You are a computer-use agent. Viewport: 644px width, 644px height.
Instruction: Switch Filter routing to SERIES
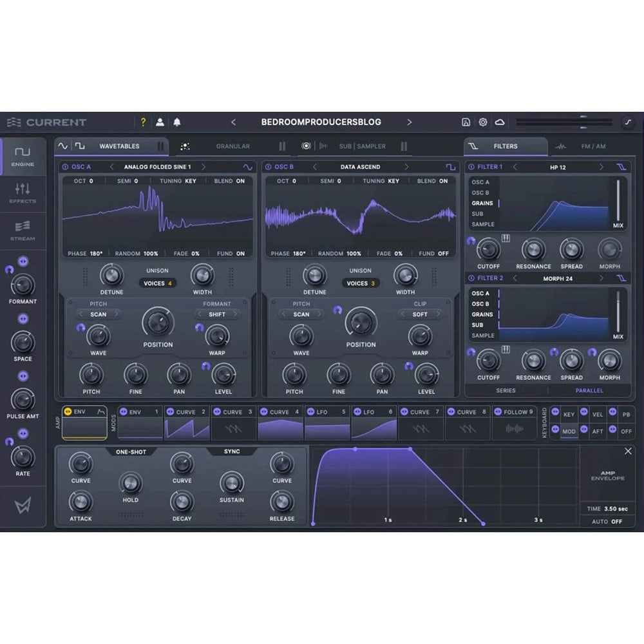coord(506,390)
